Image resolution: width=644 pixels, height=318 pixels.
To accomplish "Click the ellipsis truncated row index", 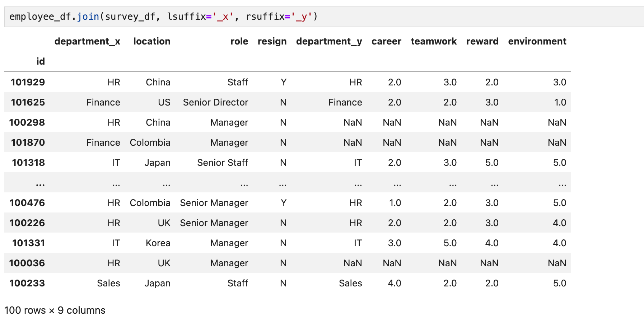I will (40, 184).
